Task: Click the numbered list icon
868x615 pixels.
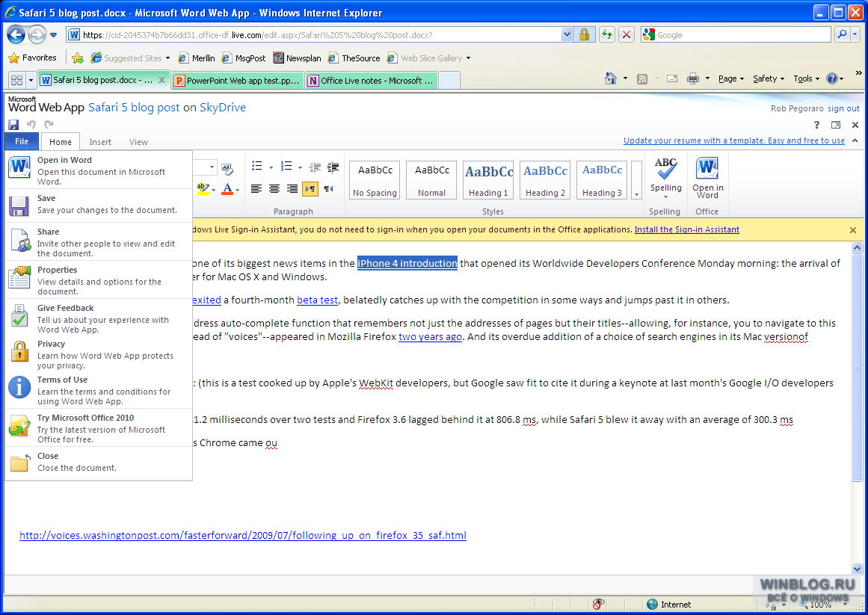Action: pyautogui.click(x=286, y=167)
